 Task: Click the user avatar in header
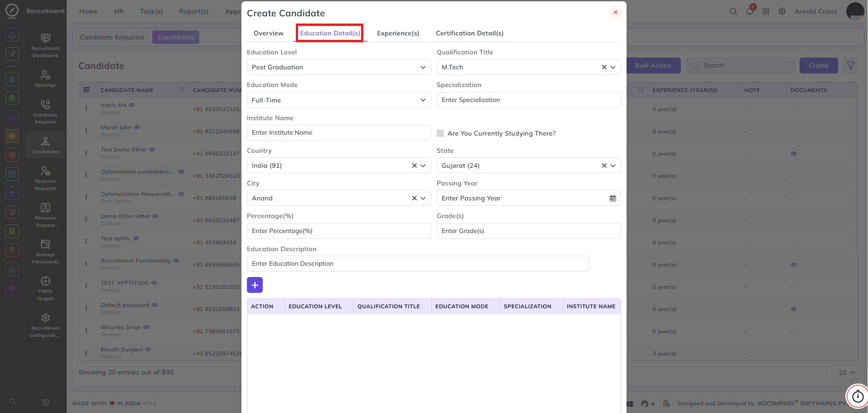855,11
